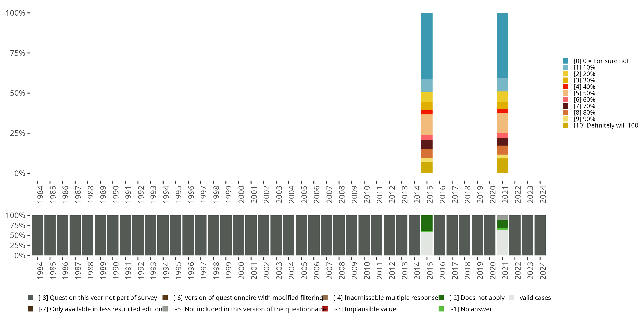Screen dimensions: 644x322
Task: Click the '[5] 50%' legend swatch
Action: click(565, 93)
